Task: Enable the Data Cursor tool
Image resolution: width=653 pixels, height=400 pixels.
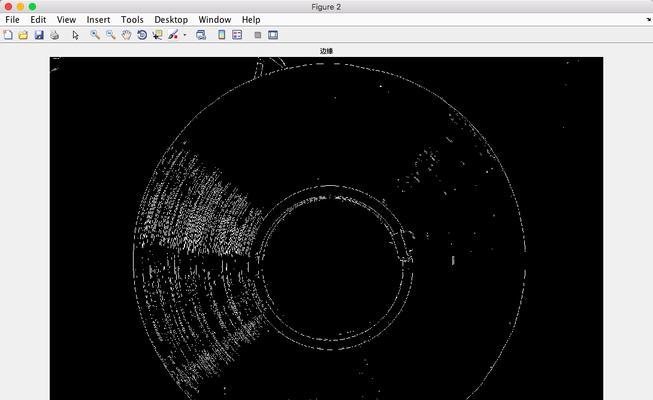Action: point(157,35)
